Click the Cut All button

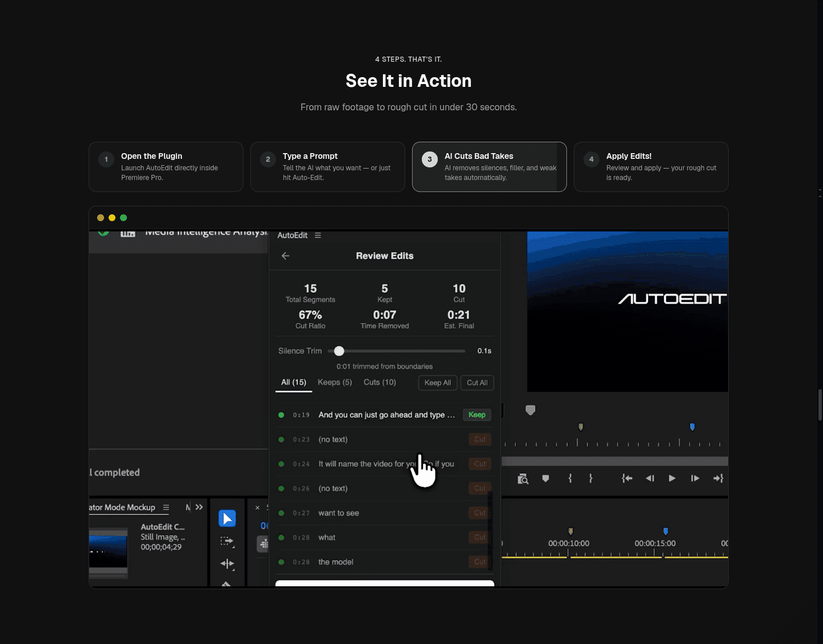(477, 383)
